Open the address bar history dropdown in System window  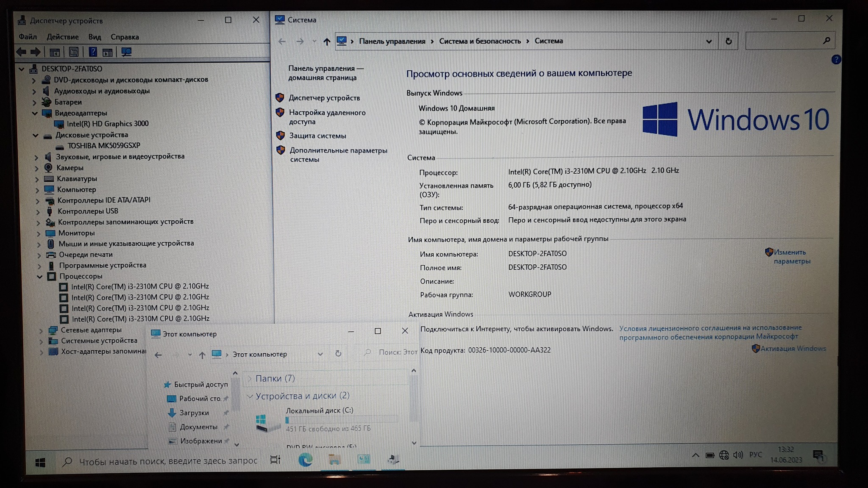point(709,42)
